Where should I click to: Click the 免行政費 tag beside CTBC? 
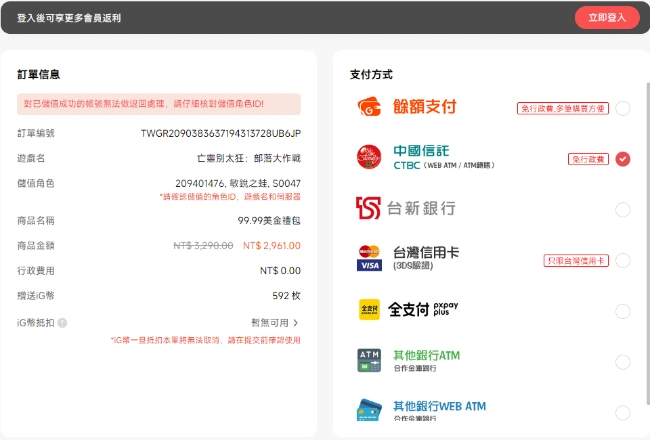tap(588, 159)
